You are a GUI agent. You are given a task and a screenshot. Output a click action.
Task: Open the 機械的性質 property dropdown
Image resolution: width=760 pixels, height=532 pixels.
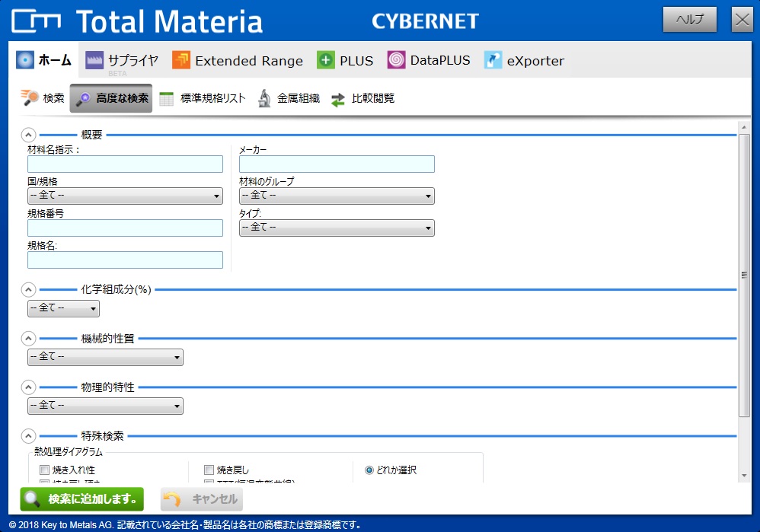pyautogui.click(x=105, y=357)
